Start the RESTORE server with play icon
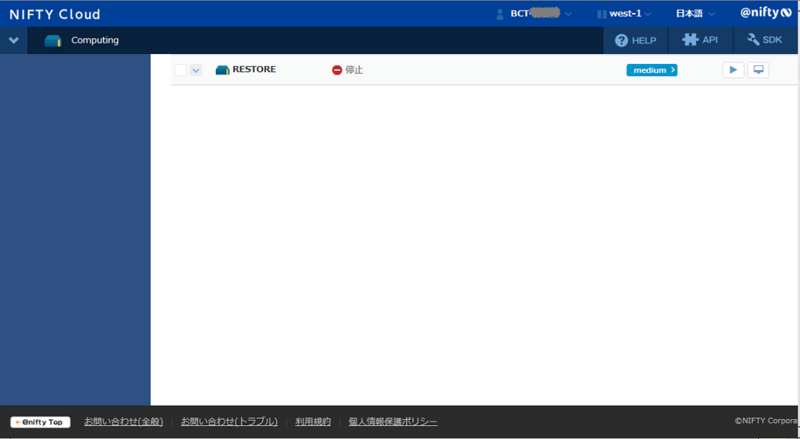Screen dimensions: 800x439 pyautogui.click(x=733, y=70)
